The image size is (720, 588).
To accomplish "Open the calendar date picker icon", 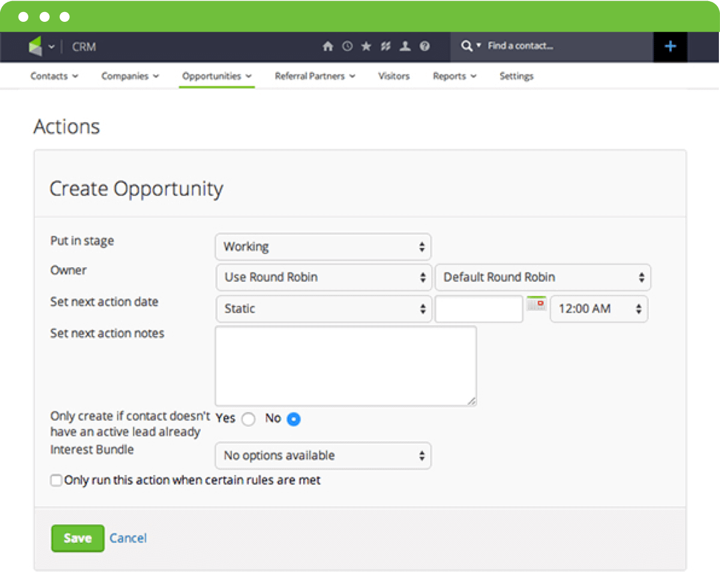I will pos(536,304).
